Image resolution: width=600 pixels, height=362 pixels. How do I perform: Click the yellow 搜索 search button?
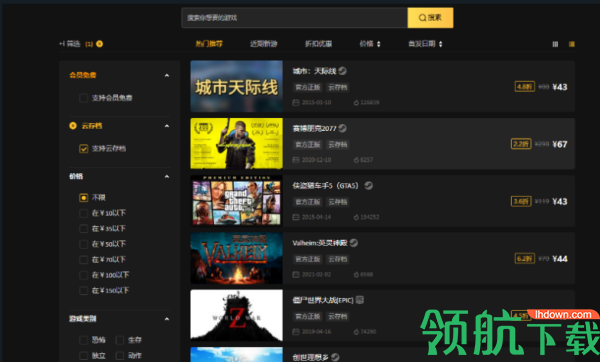430,18
